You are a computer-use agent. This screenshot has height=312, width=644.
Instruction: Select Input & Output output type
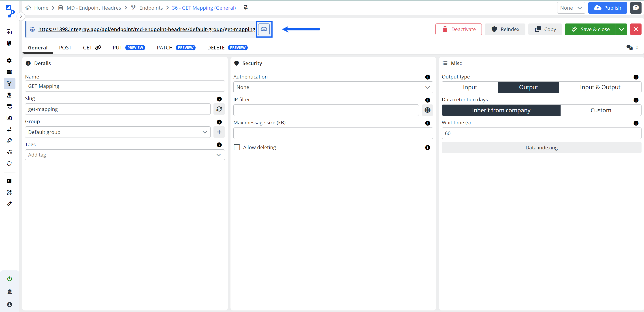(x=600, y=87)
